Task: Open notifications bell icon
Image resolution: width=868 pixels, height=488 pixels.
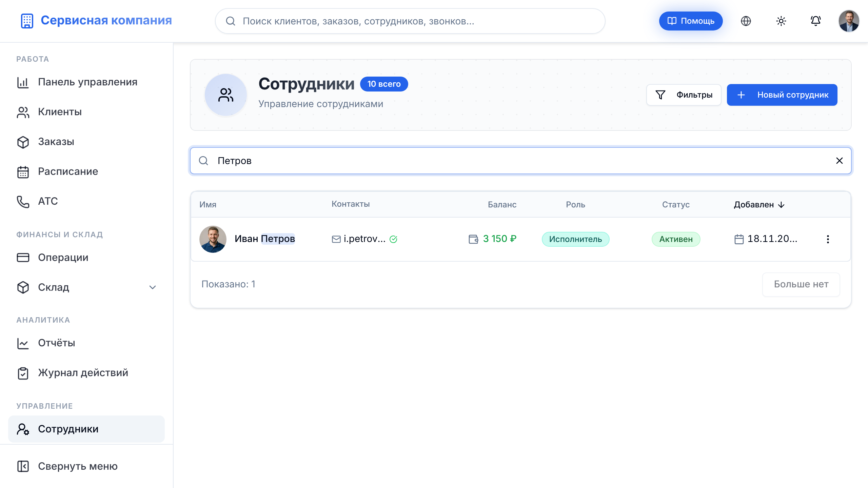Action: (815, 21)
